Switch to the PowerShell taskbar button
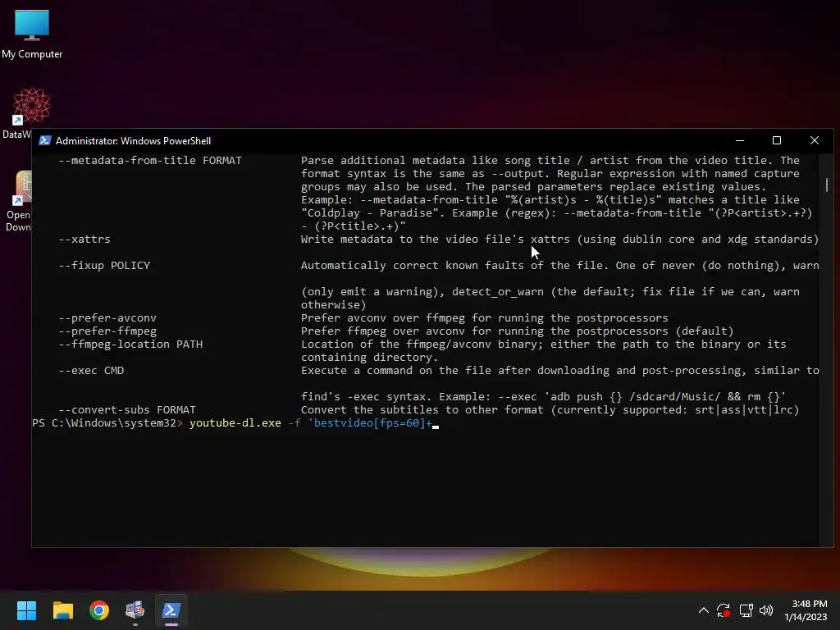The image size is (840, 630). pyautogui.click(x=171, y=610)
